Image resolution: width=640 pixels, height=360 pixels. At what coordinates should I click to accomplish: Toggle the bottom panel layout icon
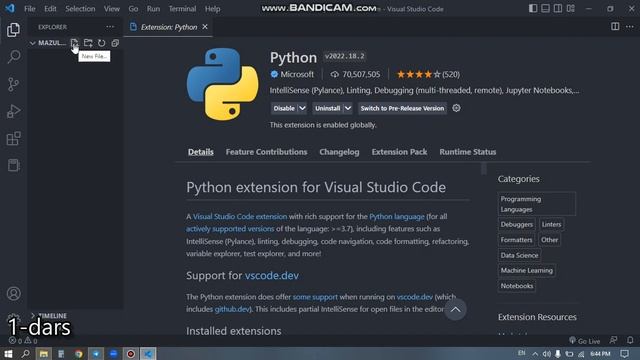545,9
